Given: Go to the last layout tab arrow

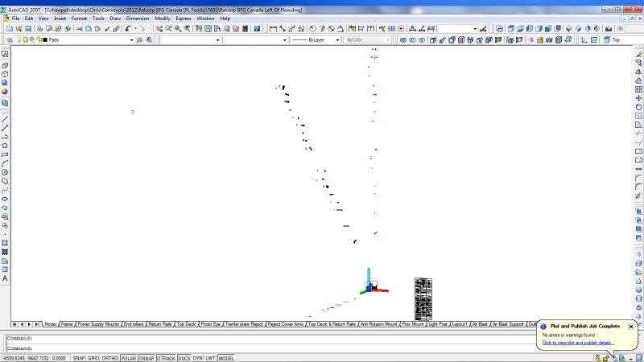Looking at the screenshot, I should pyautogui.click(x=36, y=324).
